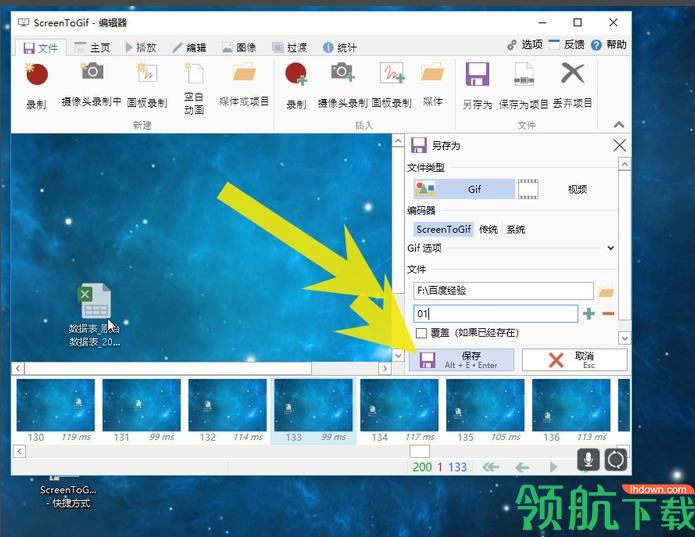Choose the 系统 system encoder
Screen dimensions: 695x537
(x=516, y=229)
